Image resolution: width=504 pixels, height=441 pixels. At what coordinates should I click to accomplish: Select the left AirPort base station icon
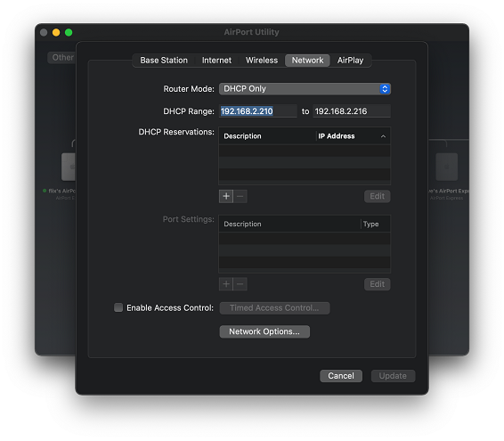pyautogui.click(x=69, y=167)
